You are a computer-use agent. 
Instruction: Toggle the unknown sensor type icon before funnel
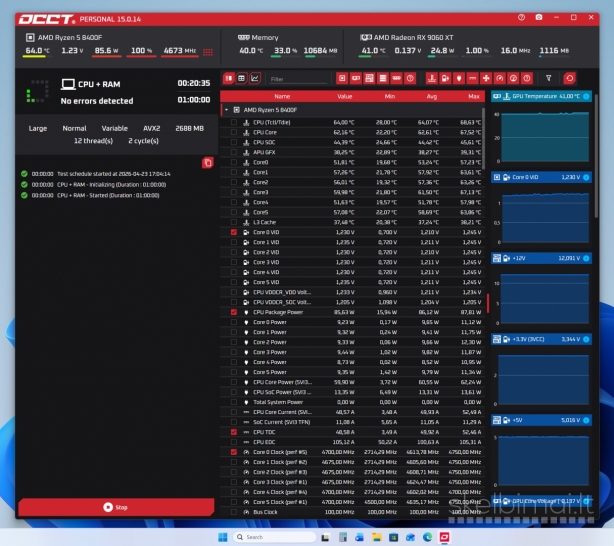(527, 78)
